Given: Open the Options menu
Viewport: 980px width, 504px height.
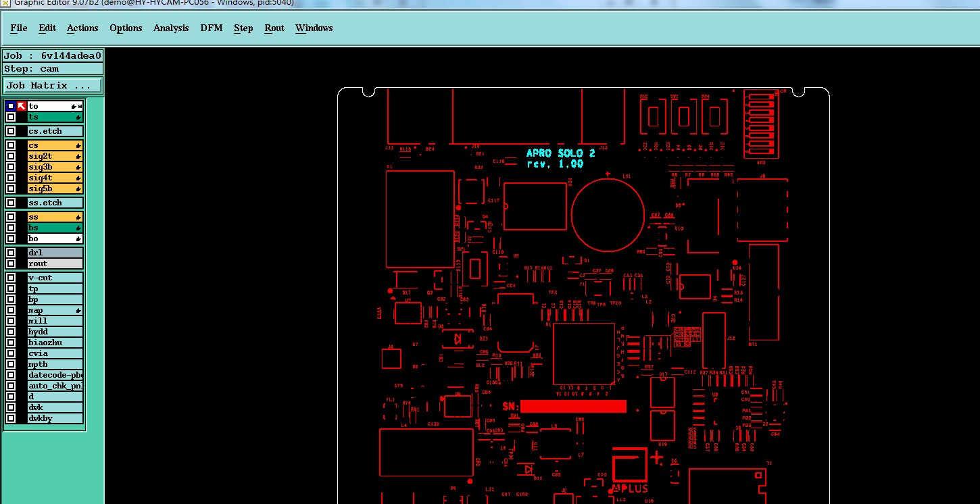Looking at the screenshot, I should tap(126, 28).
